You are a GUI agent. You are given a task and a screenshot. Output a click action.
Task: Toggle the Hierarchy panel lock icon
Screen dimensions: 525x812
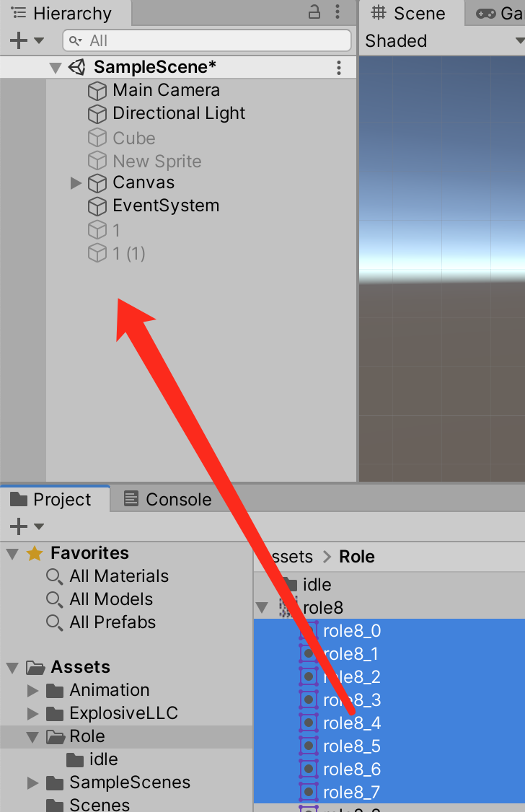(314, 12)
